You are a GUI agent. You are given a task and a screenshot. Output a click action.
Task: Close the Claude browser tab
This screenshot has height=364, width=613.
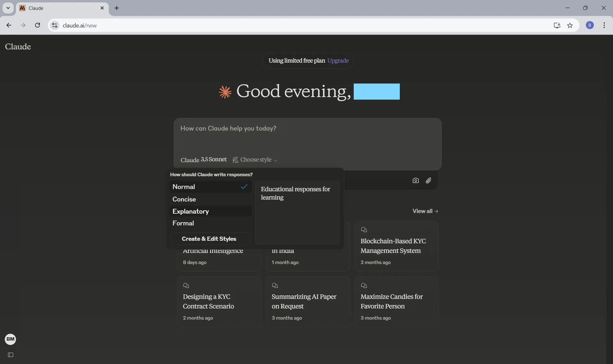point(102,8)
